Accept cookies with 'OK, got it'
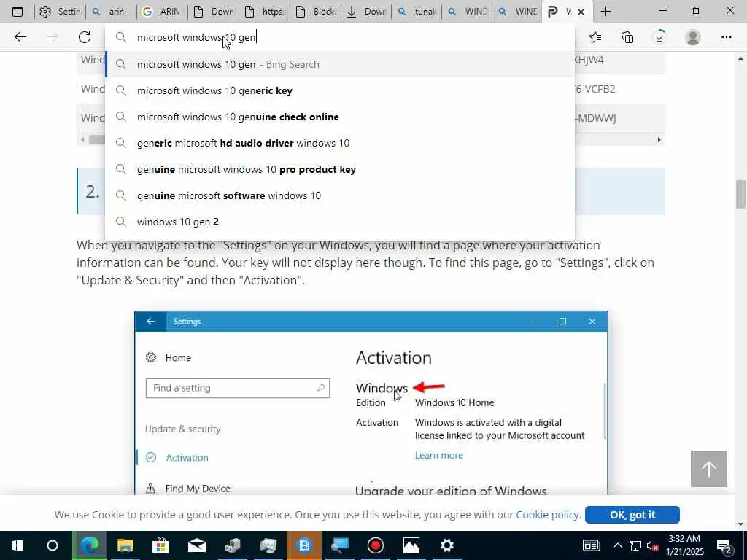The width and height of the screenshot is (747, 560). [632, 515]
